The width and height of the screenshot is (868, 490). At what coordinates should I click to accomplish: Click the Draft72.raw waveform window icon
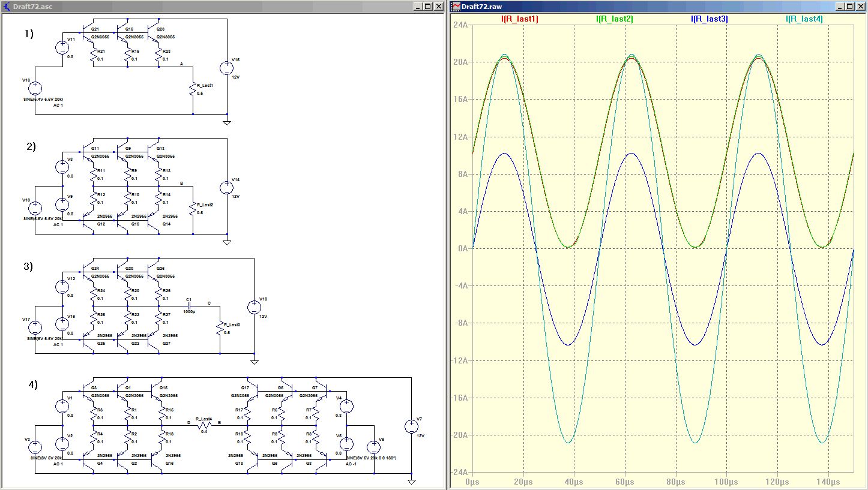tap(456, 6)
